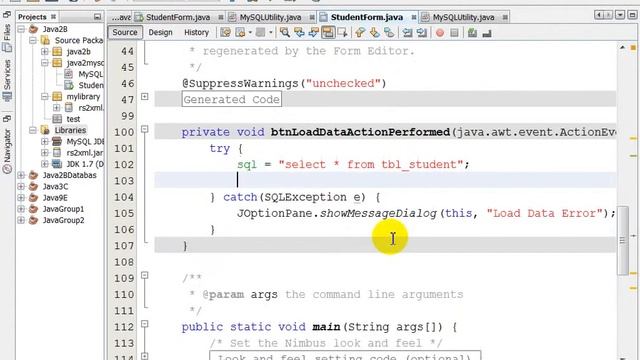Select Java9E project in tree
The width and height of the screenshot is (640, 360).
(x=55, y=198)
